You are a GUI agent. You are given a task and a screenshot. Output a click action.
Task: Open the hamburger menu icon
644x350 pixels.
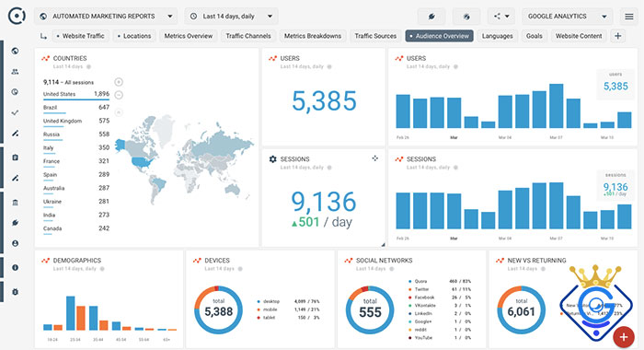(x=628, y=17)
